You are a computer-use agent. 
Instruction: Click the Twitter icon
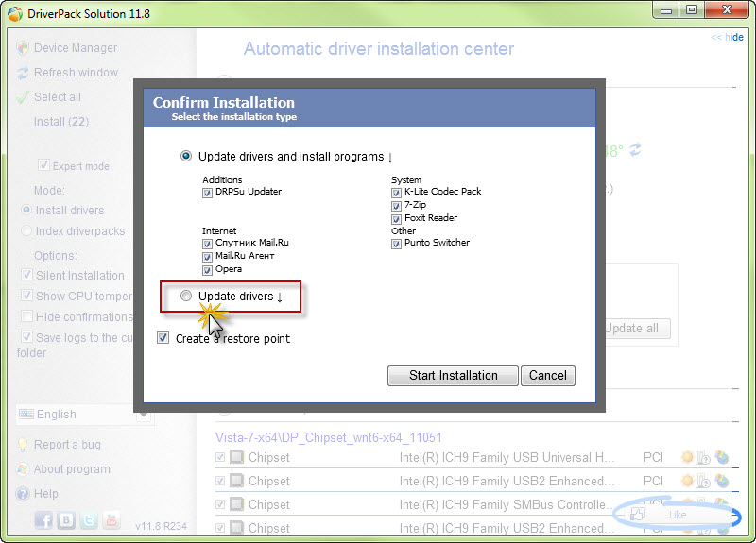[89, 520]
